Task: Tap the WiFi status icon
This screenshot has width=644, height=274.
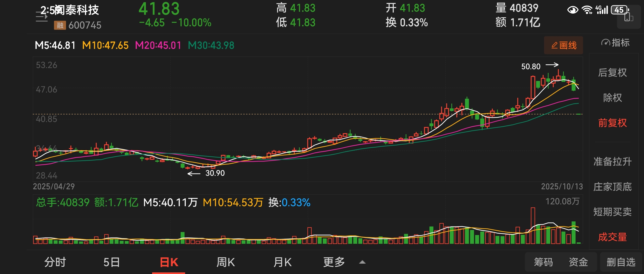Action: [x=587, y=10]
